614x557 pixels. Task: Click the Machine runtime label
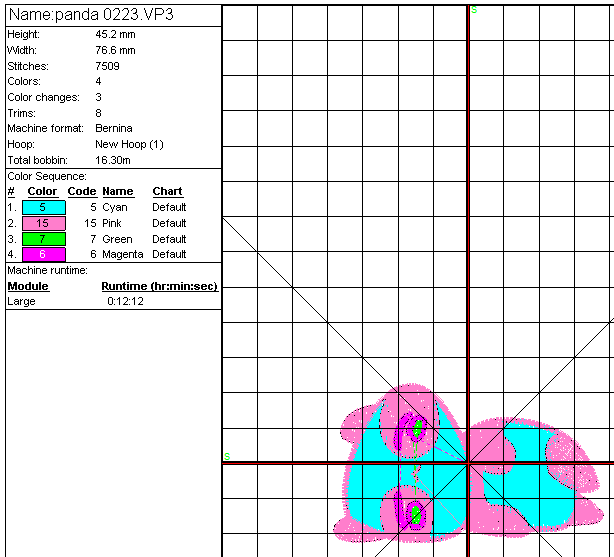pos(47,270)
